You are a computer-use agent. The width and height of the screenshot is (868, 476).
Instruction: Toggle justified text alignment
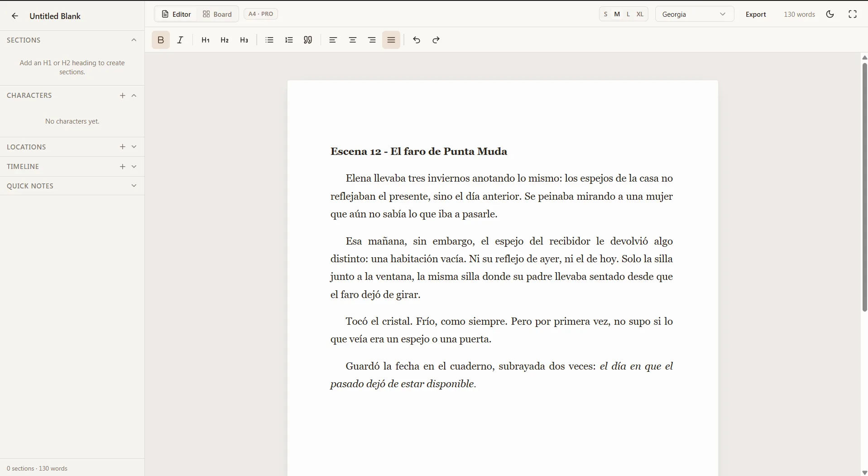click(392, 40)
